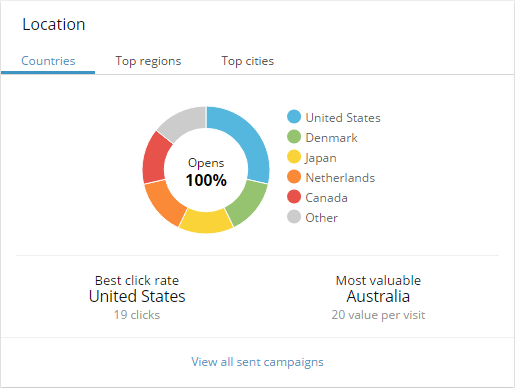Click the gray Other legend dot
The image size is (515, 388).
coord(294,217)
